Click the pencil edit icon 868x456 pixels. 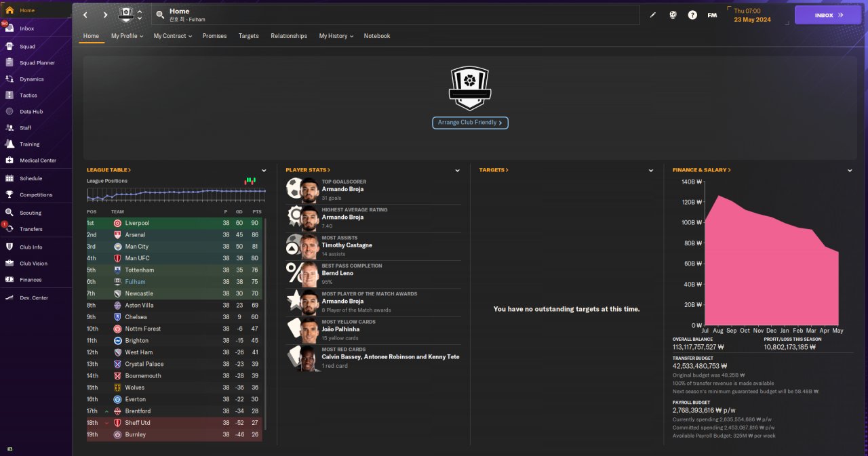pyautogui.click(x=653, y=15)
